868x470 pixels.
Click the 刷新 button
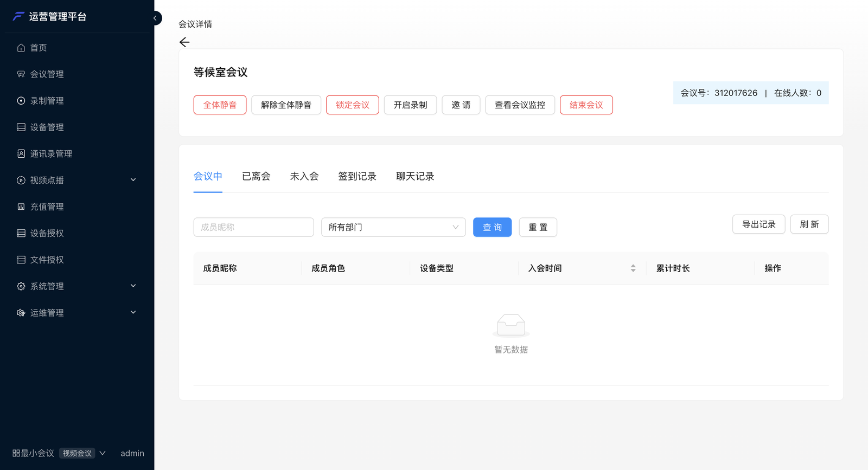point(809,224)
